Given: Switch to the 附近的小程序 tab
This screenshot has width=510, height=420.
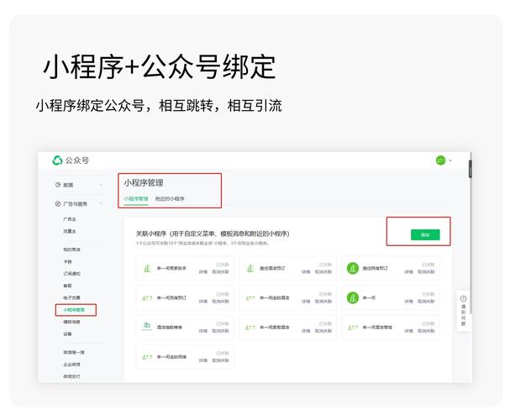Looking at the screenshot, I should 170,198.
